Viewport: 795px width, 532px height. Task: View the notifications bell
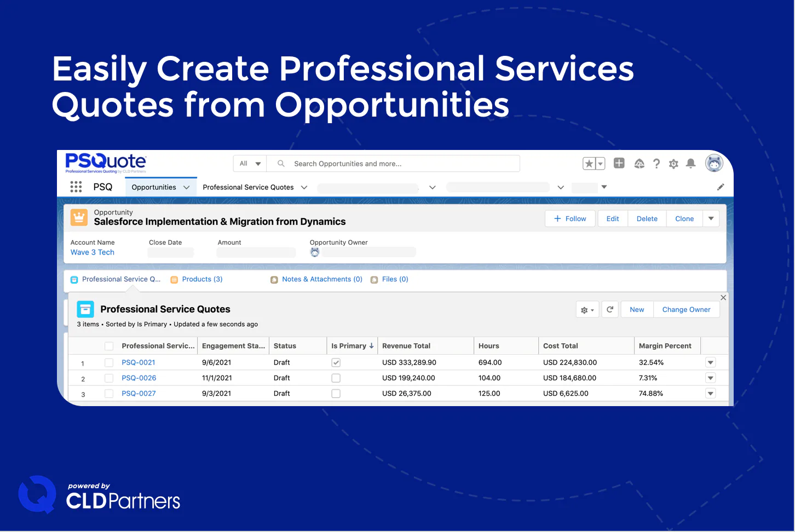point(691,164)
